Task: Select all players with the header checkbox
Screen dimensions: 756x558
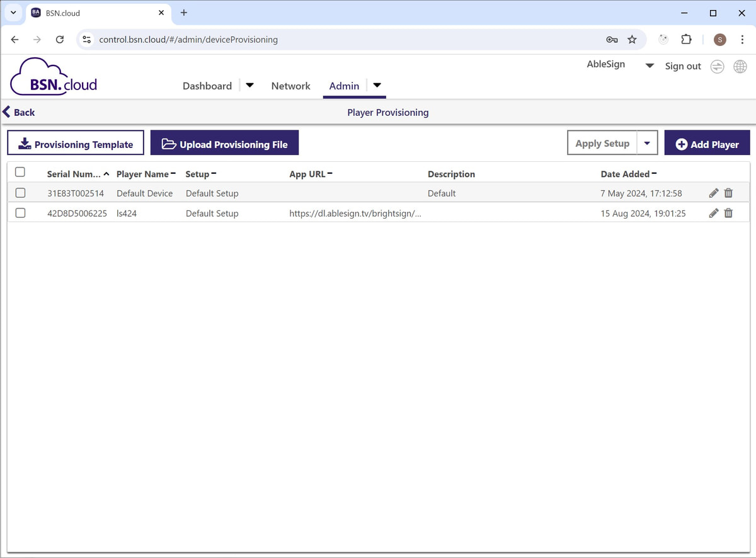Action: (20, 171)
